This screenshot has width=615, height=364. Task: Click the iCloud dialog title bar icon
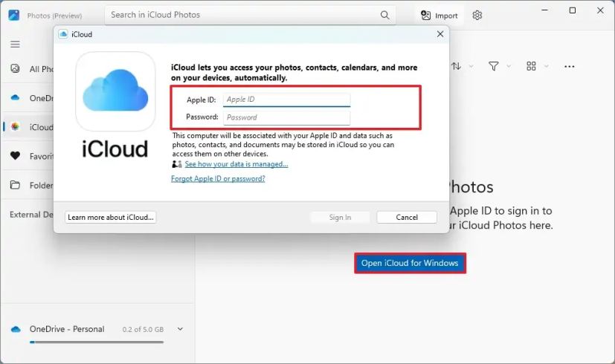(x=63, y=34)
